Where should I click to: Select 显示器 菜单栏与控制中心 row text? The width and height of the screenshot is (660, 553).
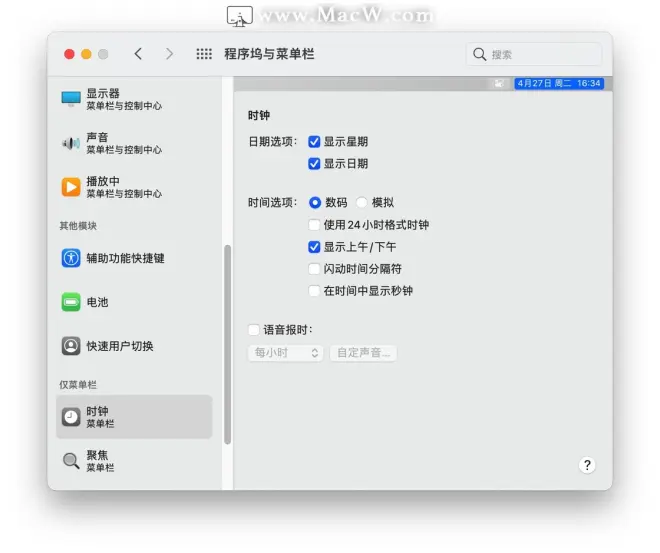124,99
